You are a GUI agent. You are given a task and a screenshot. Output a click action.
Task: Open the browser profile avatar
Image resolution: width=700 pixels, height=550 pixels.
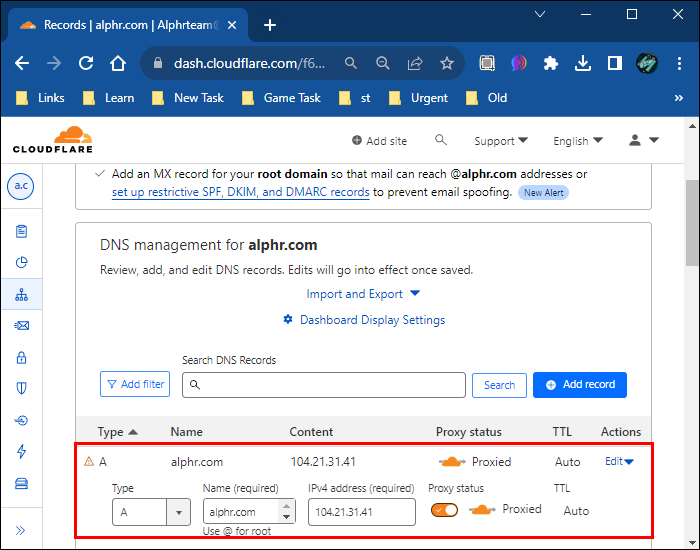pyautogui.click(x=646, y=63)
